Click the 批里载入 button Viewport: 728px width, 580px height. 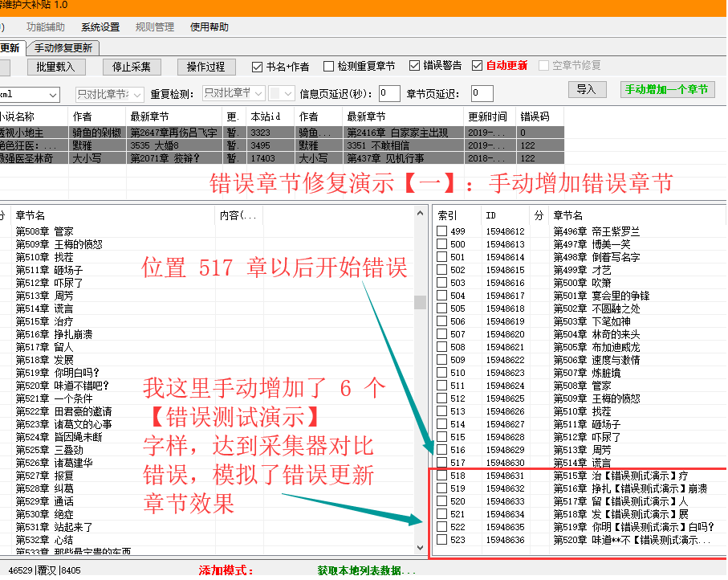pos(55,67)
